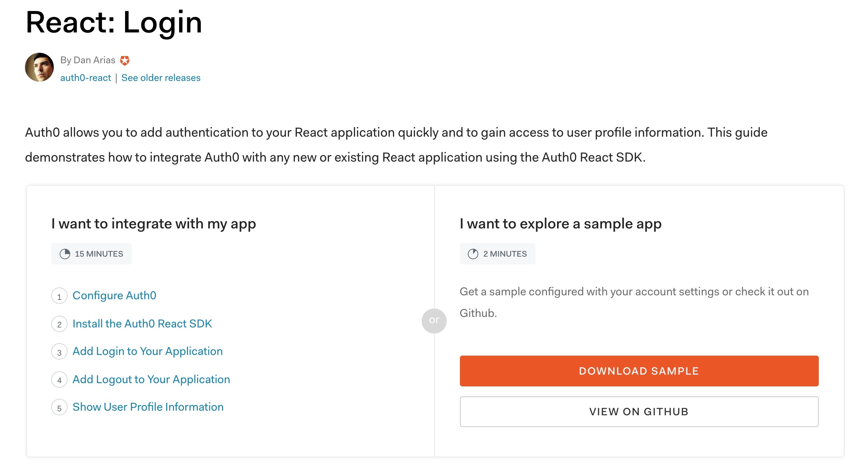Jump to Add Logout to Your Application
The width and height of the screenshot is (868, 470).
[151, 379]
